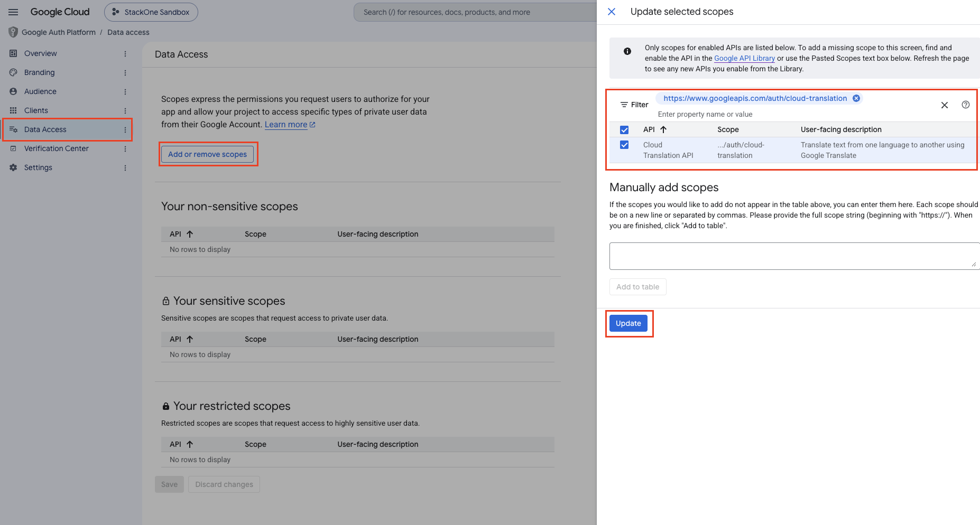The height and width of the screenshot is (525, 980).
Task: Open the Clients page in sidebar
Action: coord(36,110)
